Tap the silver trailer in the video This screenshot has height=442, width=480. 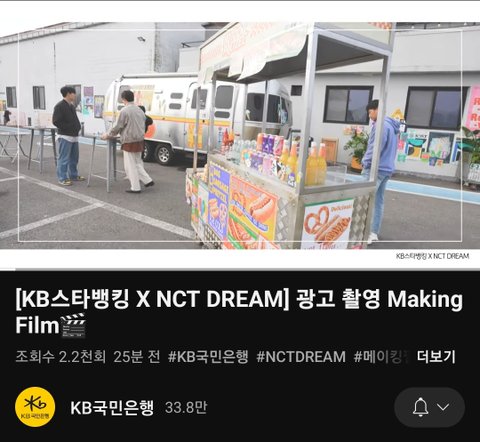point(197,118)
